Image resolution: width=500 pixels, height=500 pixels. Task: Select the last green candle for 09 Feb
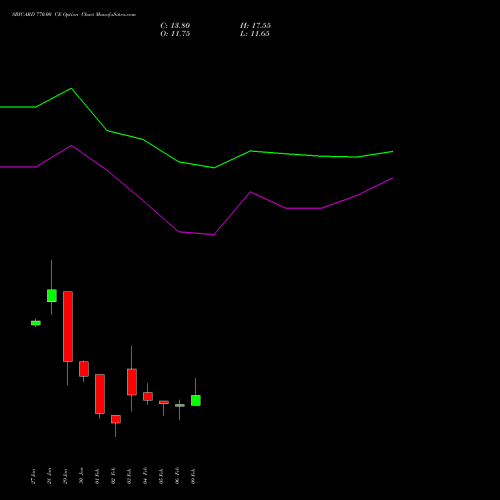pyautogui.click(x=196, y=400)
